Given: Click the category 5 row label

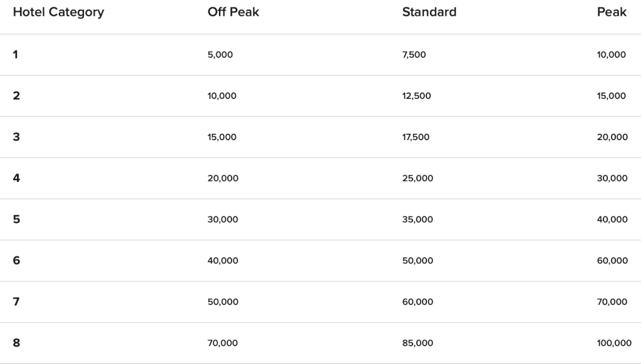Looking at the screenshot, I should tap(16, 220).
